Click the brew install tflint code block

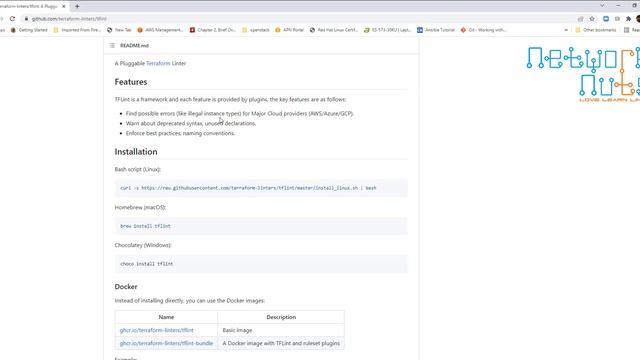(261, 226)
